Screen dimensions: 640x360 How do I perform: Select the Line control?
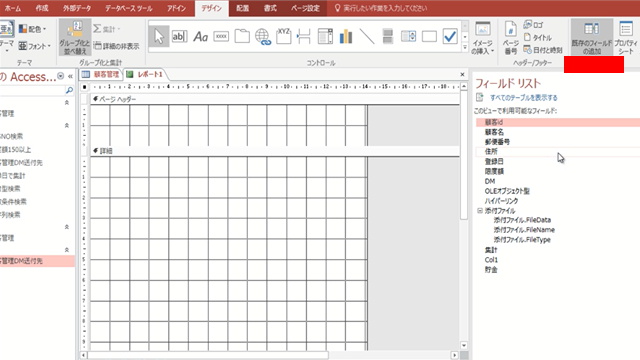click(367, 36)
